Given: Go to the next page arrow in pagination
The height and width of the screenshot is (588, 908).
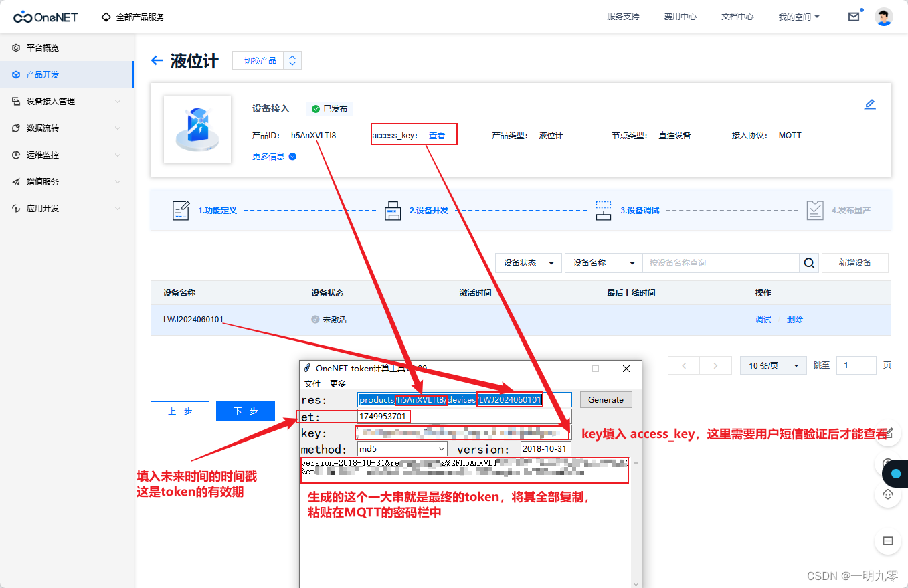Looking at the screenshot, I should click(x=715, y=365).
